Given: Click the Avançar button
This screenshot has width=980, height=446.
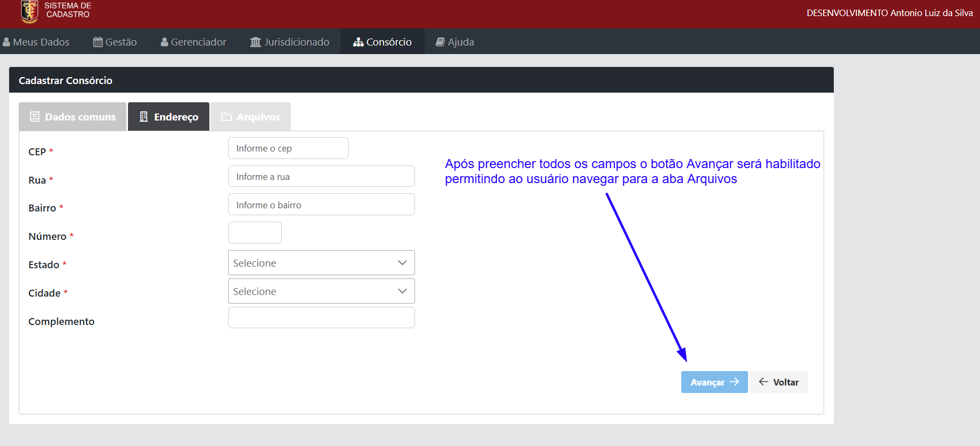Looking at the screenshot, I should (714, 382).
